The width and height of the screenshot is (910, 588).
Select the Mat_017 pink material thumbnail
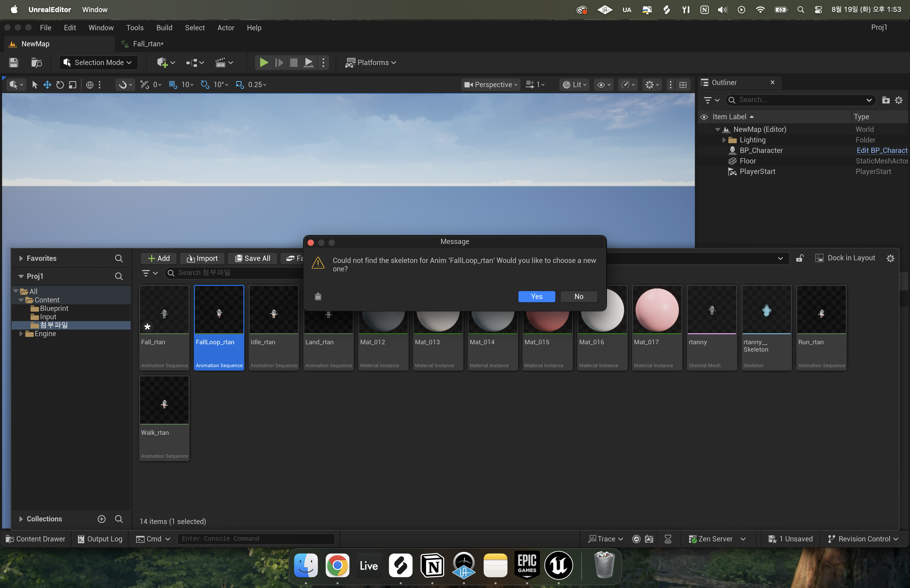point(657,310)
